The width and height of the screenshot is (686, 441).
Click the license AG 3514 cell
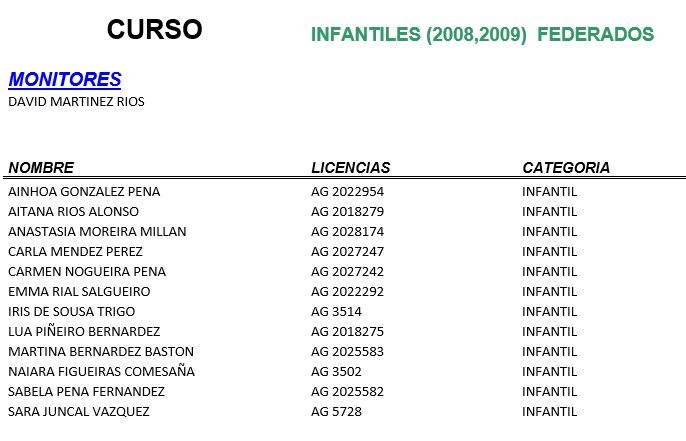(x=336, y=312)
